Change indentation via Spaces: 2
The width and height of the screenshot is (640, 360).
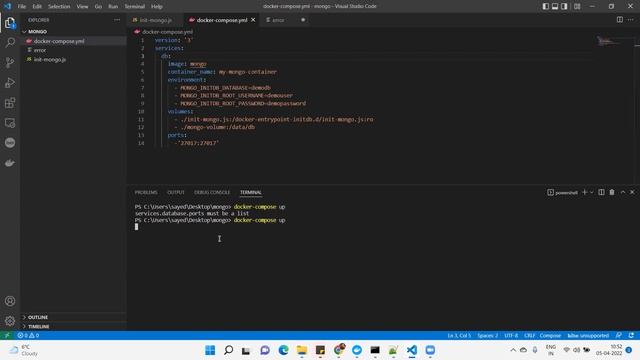(x=488, y=336)
